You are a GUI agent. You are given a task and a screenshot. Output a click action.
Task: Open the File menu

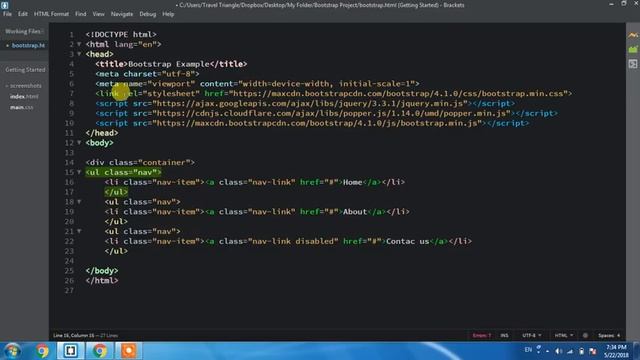[x=7, y=14]
